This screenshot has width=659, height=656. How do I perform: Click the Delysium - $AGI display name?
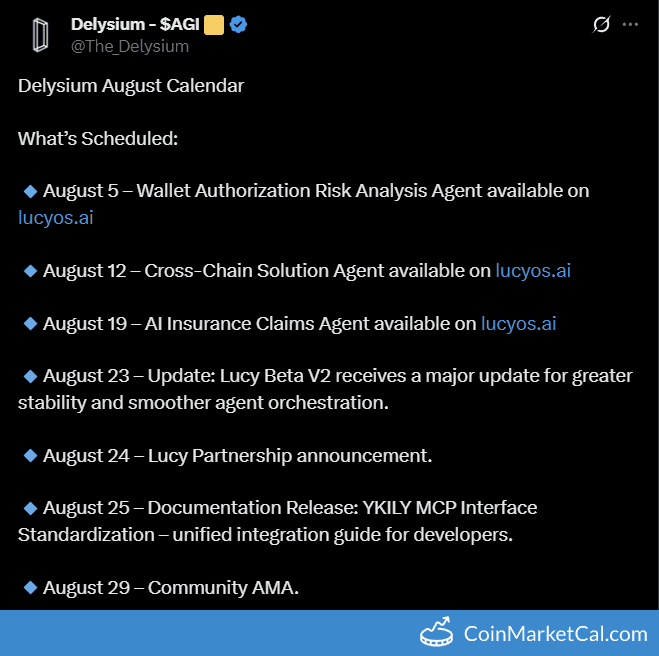pyautogui.click(x=135, y=25)
